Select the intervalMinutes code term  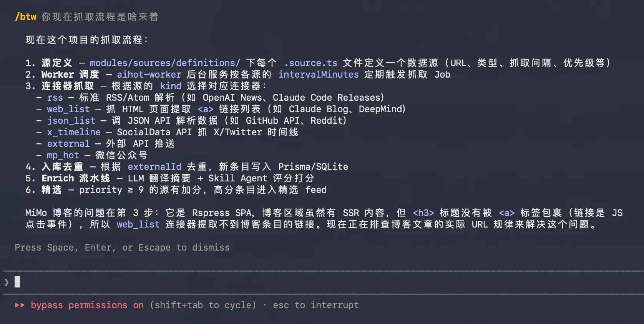pyautogui.click(x=318, y=75)
